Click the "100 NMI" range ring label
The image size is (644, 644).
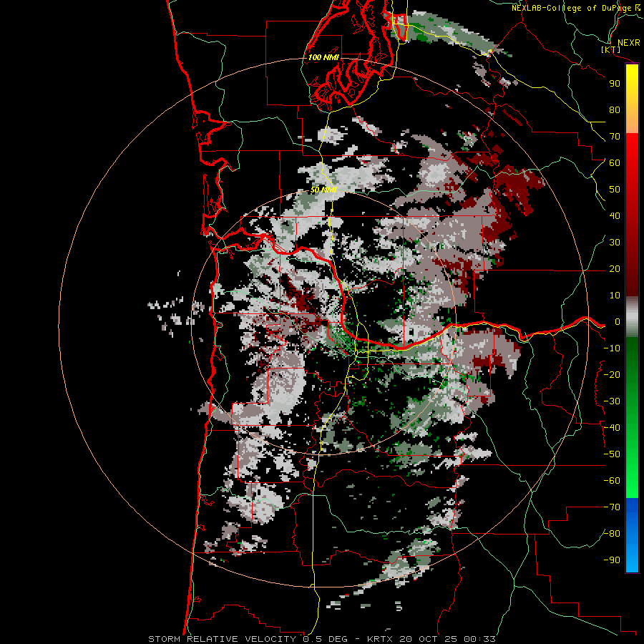323,57
